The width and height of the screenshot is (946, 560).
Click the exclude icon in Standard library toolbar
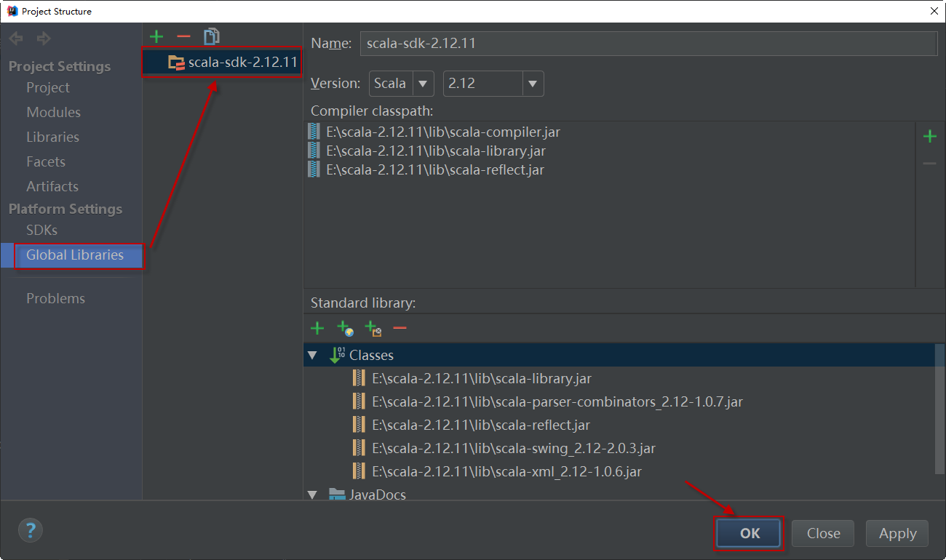pyautogui.click(x=373, y=329)
